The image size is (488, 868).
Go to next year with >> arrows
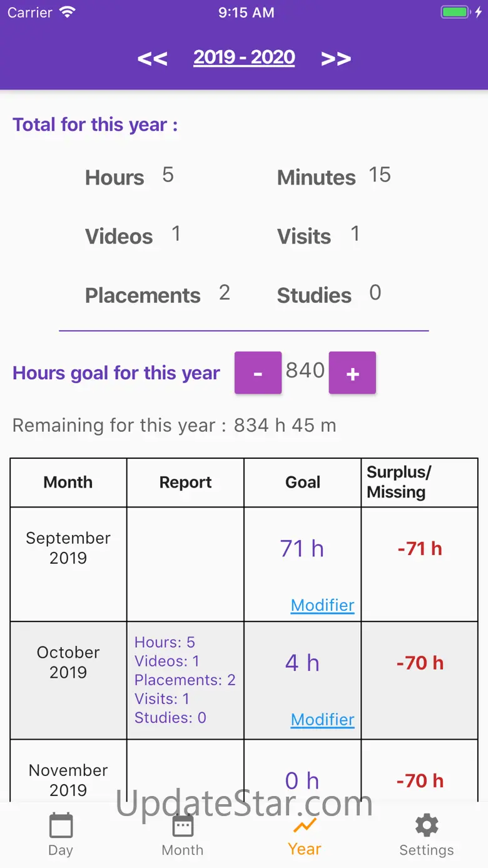(x=335, y=59)
